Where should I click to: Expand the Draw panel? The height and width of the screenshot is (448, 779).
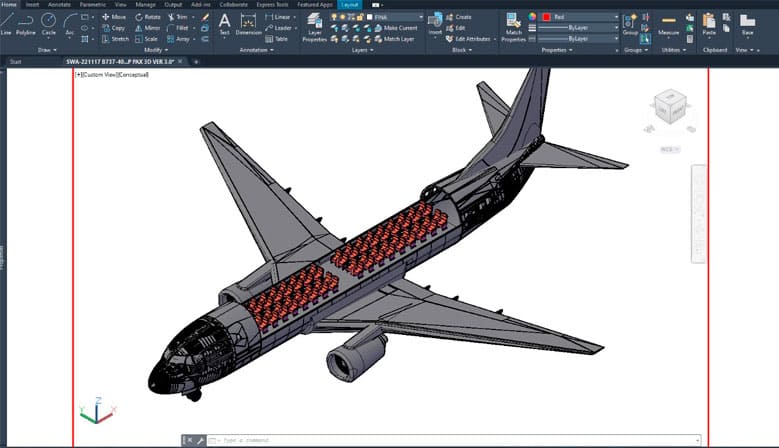tap(46, 49)
